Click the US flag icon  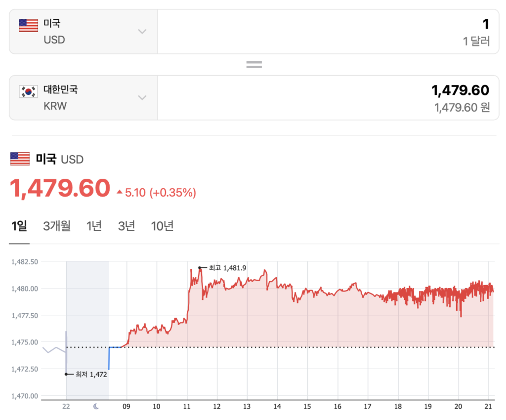click(28, 25)
